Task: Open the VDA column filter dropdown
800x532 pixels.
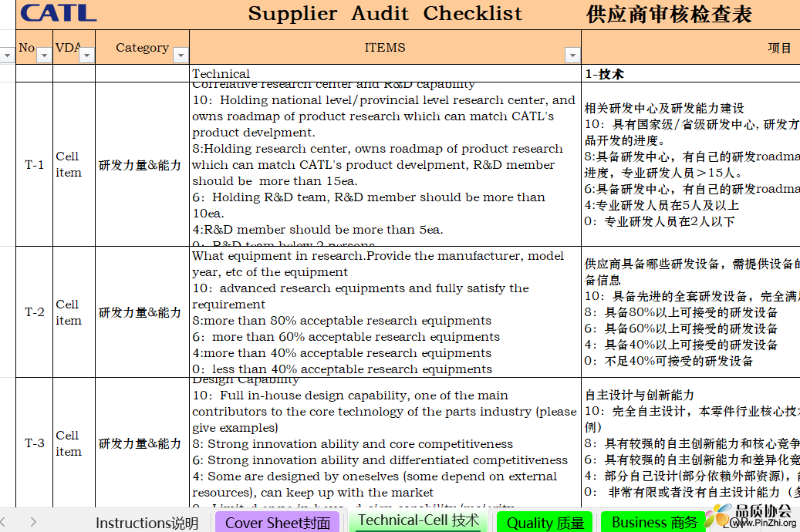Action: 86,55
